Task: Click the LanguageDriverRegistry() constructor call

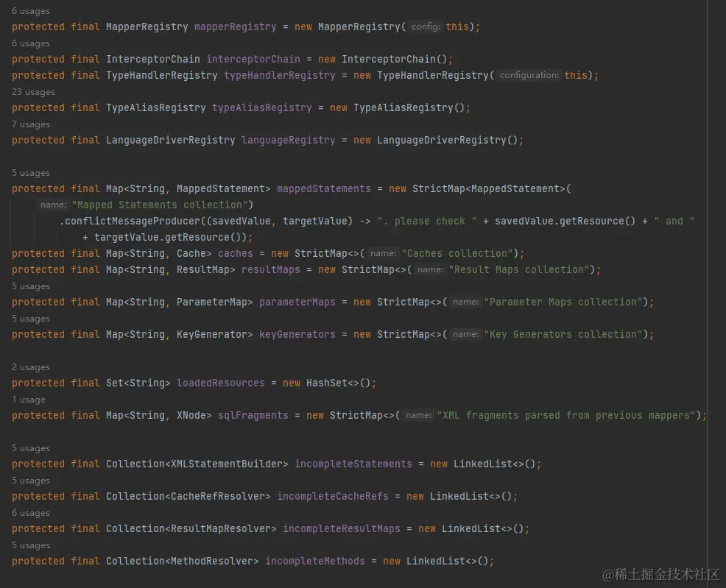Action: pos(447,140)
